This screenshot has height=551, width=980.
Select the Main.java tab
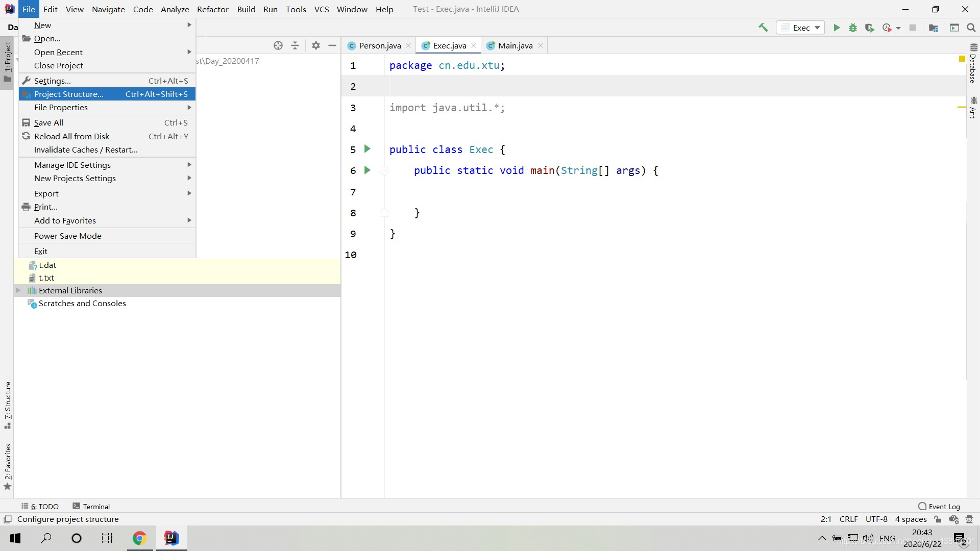(x=514, y=45)
